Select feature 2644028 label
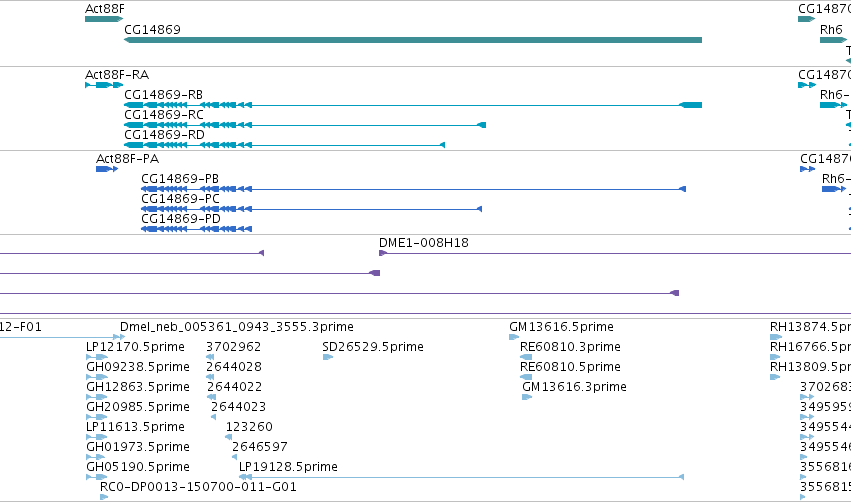The height and width of the screenshot is (502, 851). point(234,367)
